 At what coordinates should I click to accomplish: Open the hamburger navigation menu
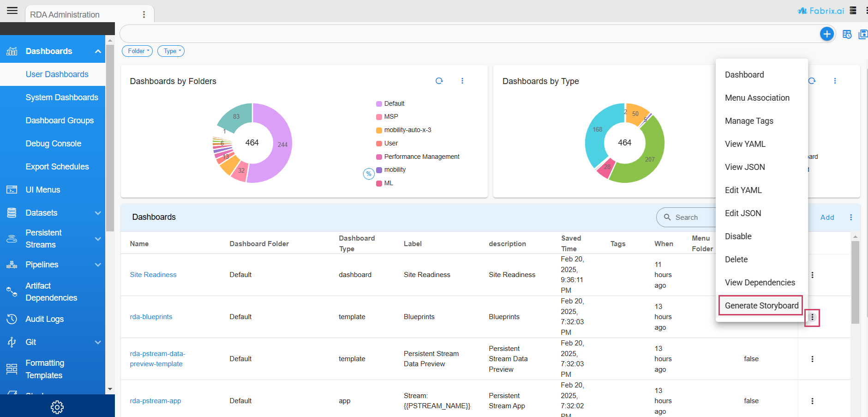(x=12, y=11)
